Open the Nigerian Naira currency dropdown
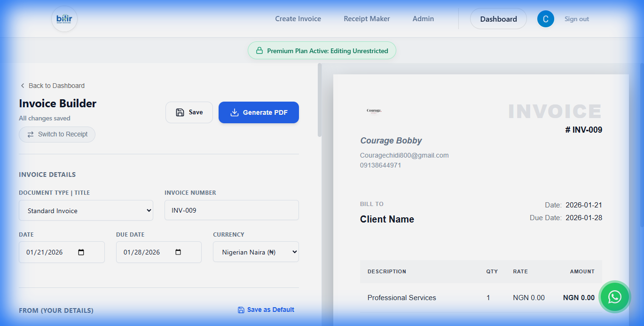Image resolution: width=644 pixels, height=326 pixels. [x=256, y=252]
